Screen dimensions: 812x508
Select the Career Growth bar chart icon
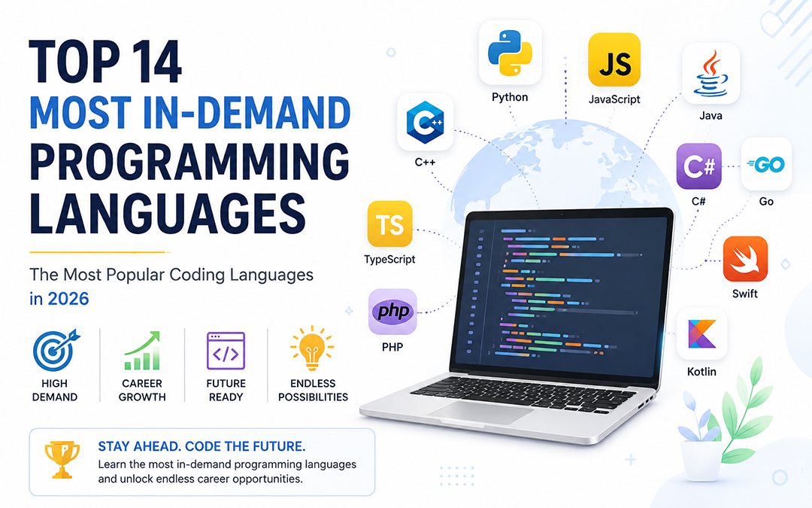142,351
